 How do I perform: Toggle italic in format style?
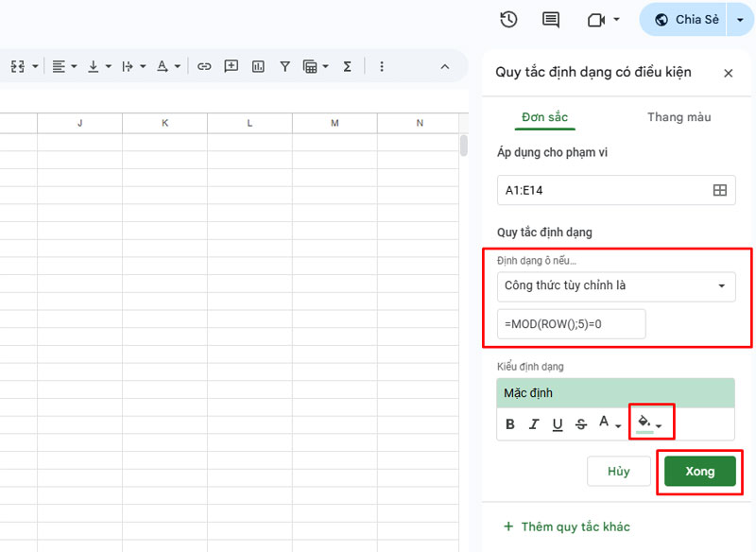(x=534, y=424)
